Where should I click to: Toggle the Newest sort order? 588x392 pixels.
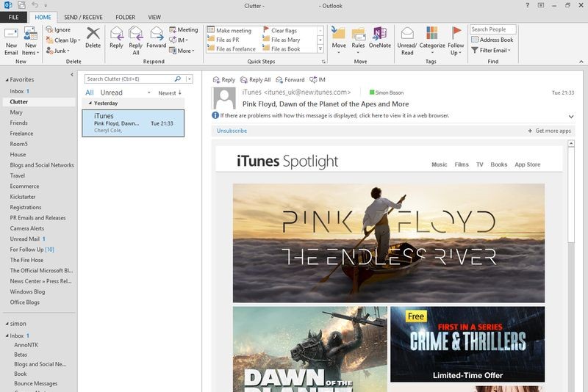tap(169, 93)
